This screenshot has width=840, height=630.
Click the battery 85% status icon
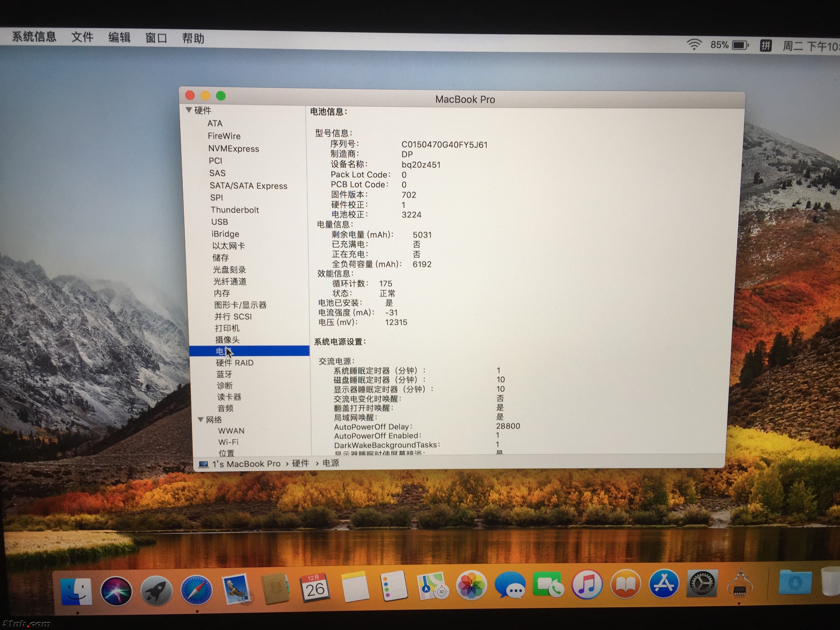click(x=729, y=45)
